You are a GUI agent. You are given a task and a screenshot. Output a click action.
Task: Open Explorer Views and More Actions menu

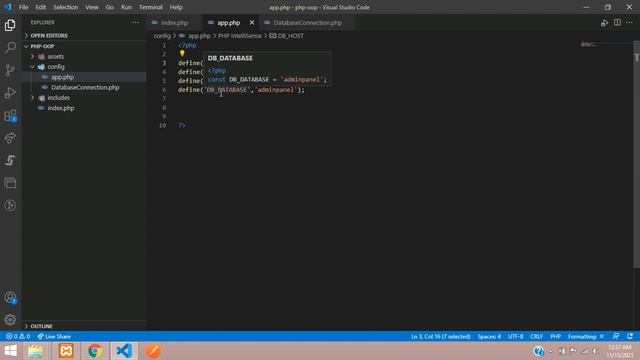pos(136,23)
